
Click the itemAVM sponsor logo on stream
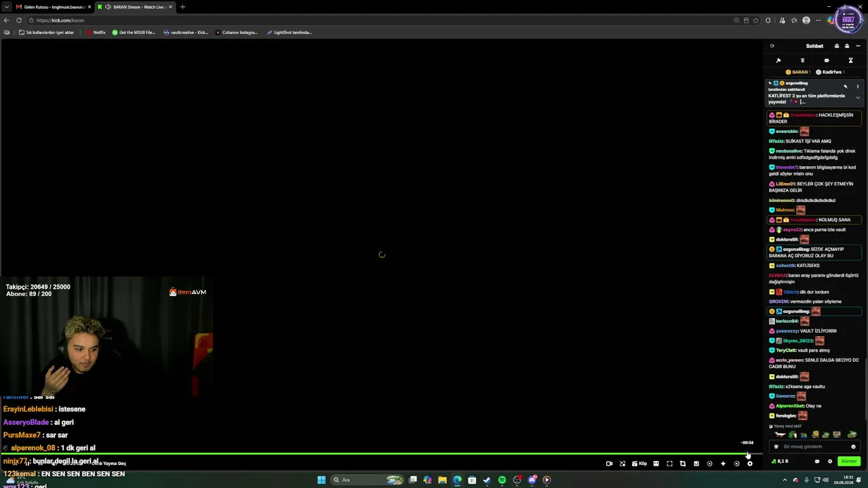pyautogui.click(x=188, y=292)
